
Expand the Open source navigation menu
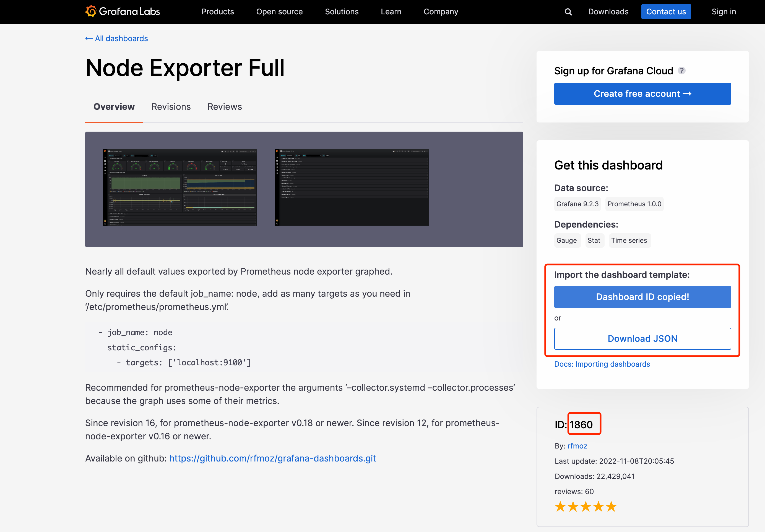(x=279, y=12)
